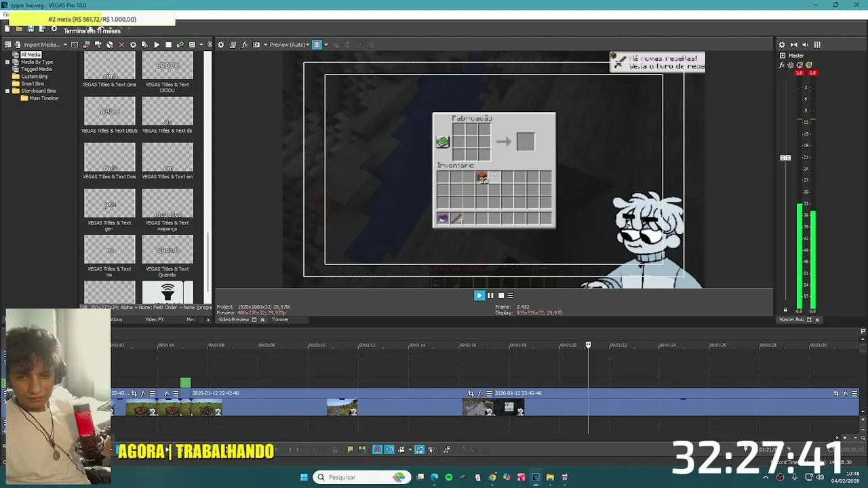Image resolution: width=868 pixels, height=488 pixels.
Task: Switch to the Video FX tab
Action: point(155,320)
